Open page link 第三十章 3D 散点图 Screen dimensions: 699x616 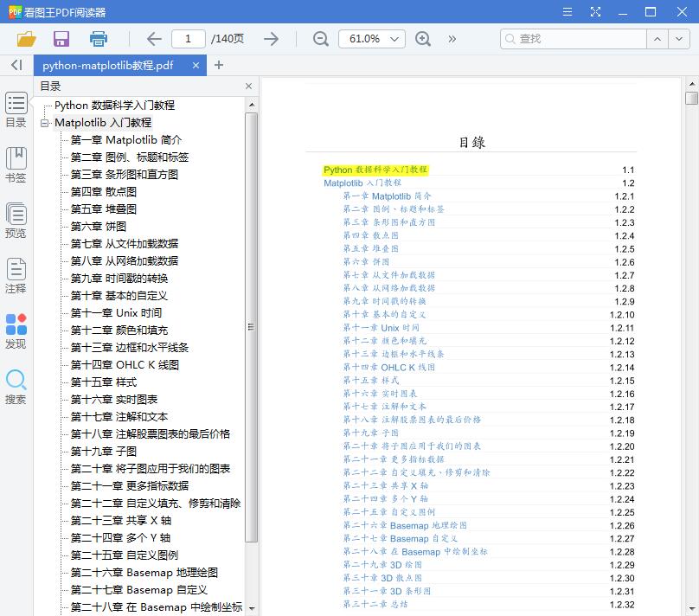382,579
